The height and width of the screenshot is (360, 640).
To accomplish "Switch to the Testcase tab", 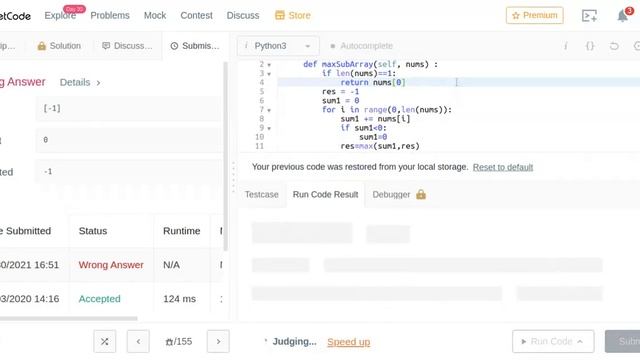I will pyautogui.click(x=262, y=195).
